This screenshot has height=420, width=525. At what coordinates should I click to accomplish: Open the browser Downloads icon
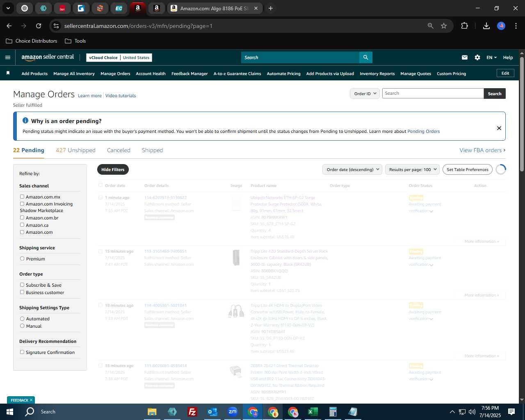point(486,26)
